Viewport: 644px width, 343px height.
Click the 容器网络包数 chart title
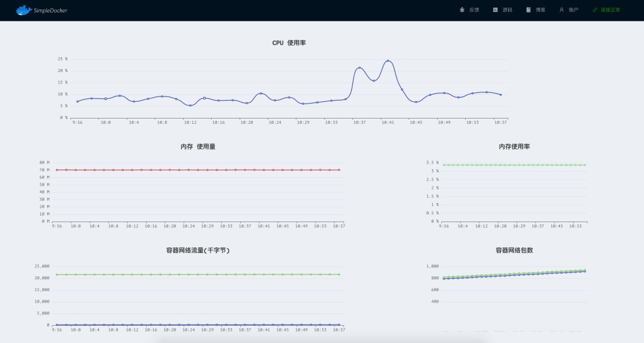514,251
